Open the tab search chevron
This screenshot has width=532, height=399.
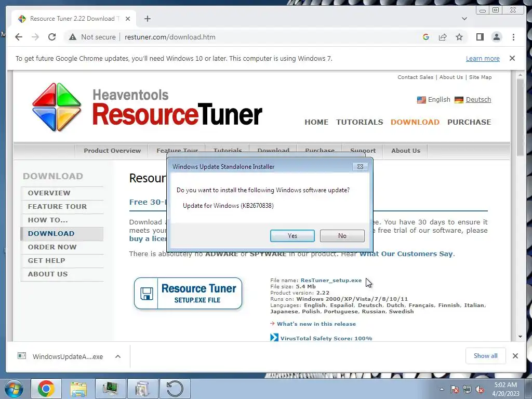point(464,19)
